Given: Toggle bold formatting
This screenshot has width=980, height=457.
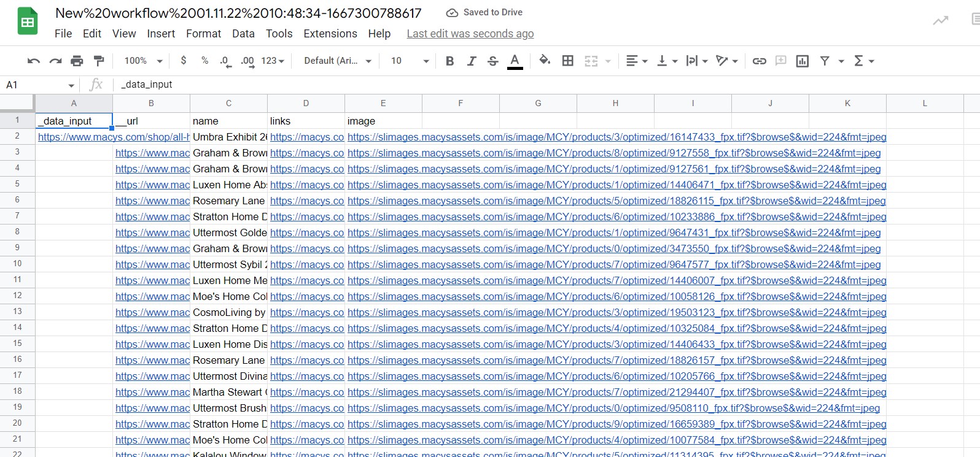Looking at the screenshot, I should click(449, 61).
